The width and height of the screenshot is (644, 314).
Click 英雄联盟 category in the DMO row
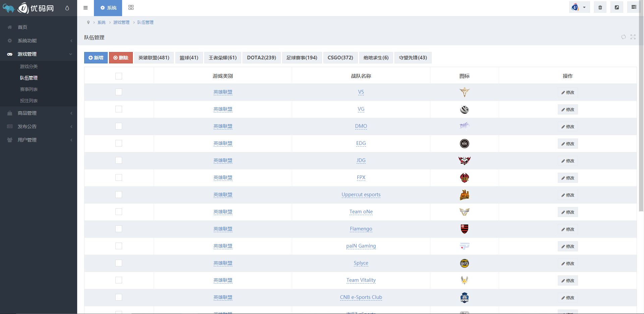pos(223,126)
